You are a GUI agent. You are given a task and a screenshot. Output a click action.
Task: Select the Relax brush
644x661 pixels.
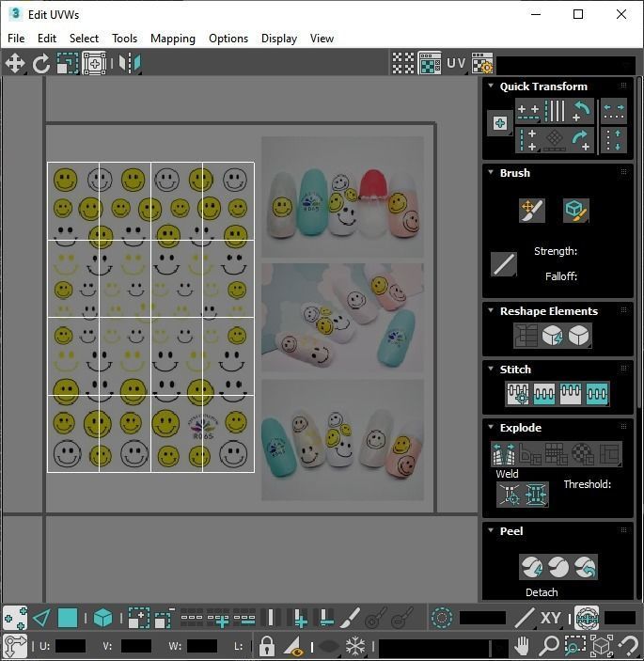coord(576,211)
